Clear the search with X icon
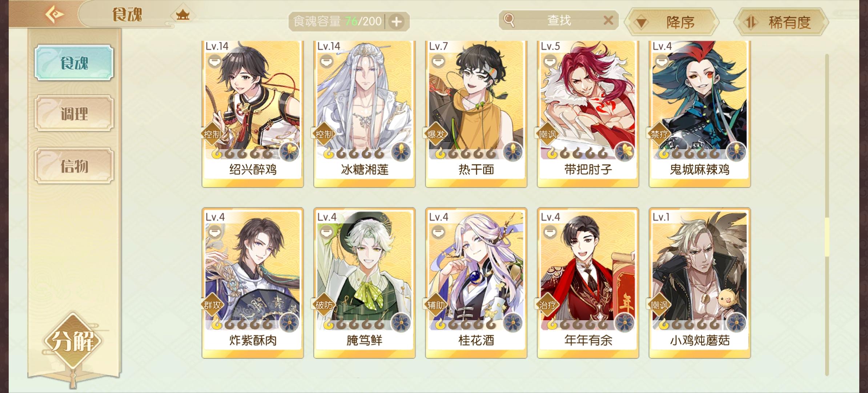Viewport: 868px width, 393px height. click(x=608, y=20)
